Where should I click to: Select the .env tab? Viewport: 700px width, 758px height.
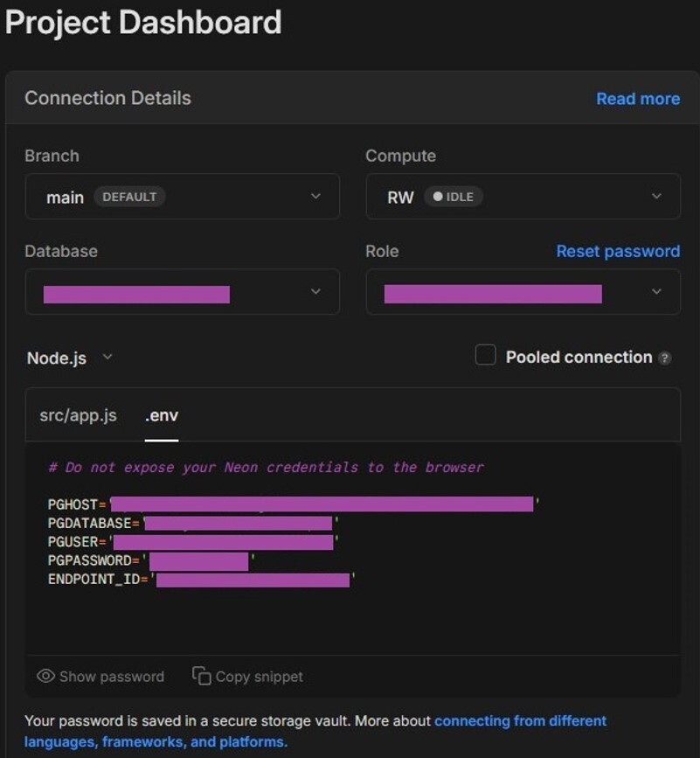click(162, 415)
